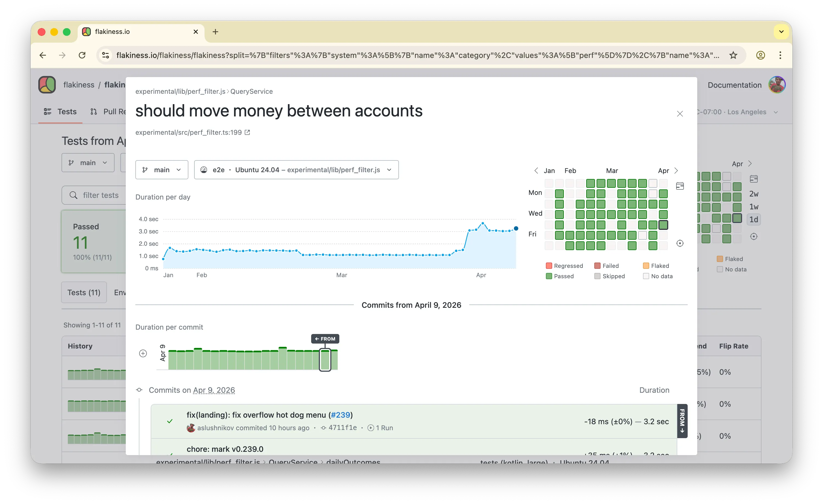Image resolution: width=823 pixels, height=504 pixels.
Task: Expand the browser tab search chevron
Action: click(781, 32)
